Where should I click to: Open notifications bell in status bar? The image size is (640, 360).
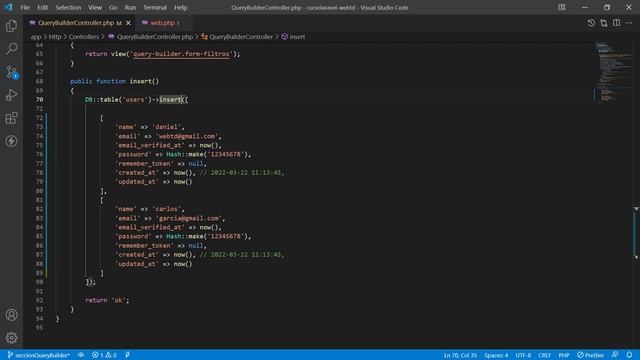pos(629,355)
